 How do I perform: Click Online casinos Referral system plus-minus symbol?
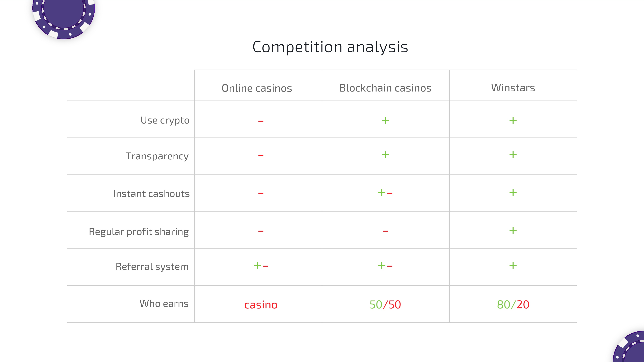click(261, 265)
